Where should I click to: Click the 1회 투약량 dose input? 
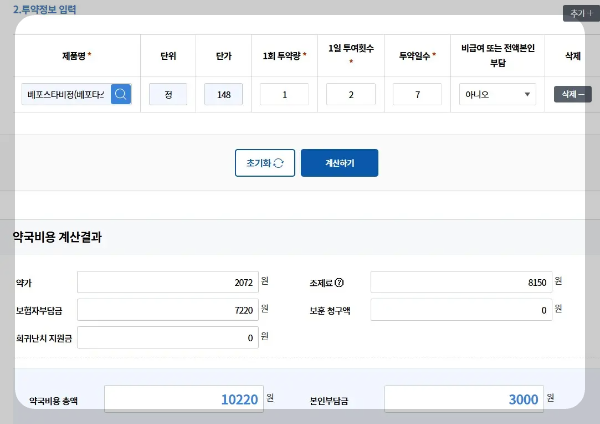[284, 94]
